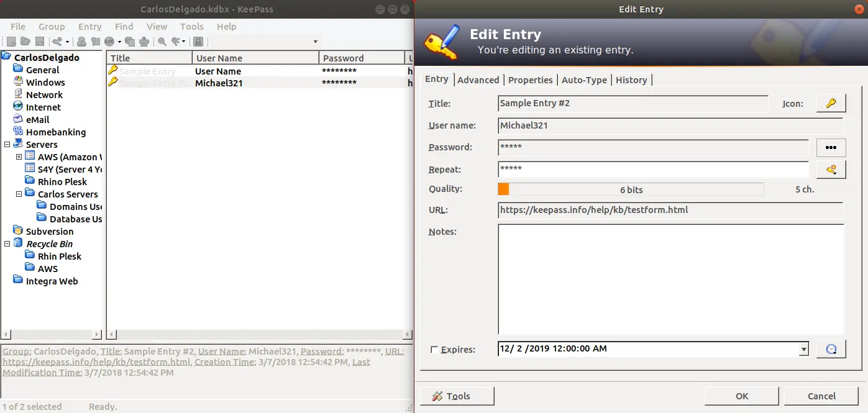Collapse the Recycle Bin group

(x=7, y=244)
